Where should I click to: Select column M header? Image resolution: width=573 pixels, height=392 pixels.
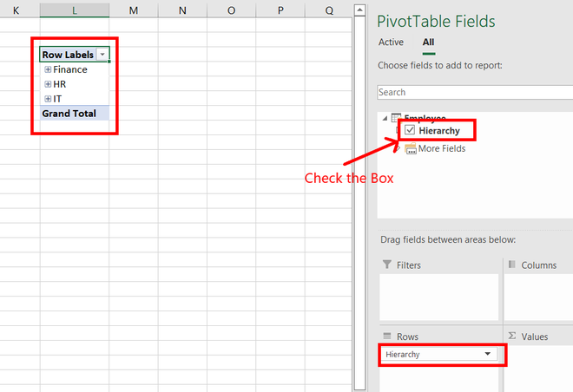tap(134, 10)
